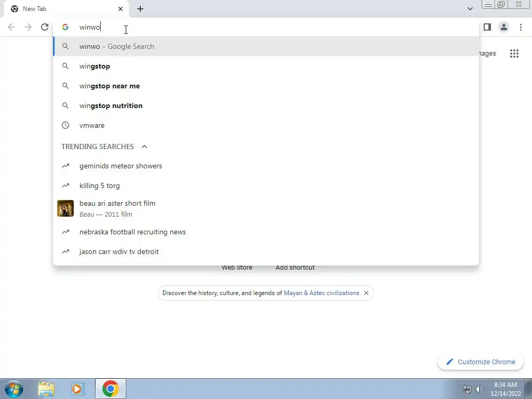Open a new tab with plus button
Screen dimensions: 532x399
140,9
